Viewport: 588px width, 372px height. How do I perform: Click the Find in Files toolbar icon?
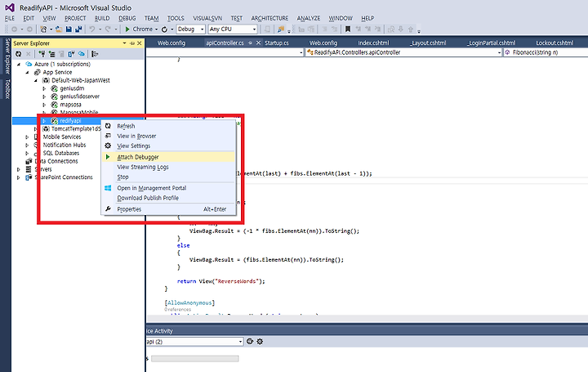click(x=280, y=29)
